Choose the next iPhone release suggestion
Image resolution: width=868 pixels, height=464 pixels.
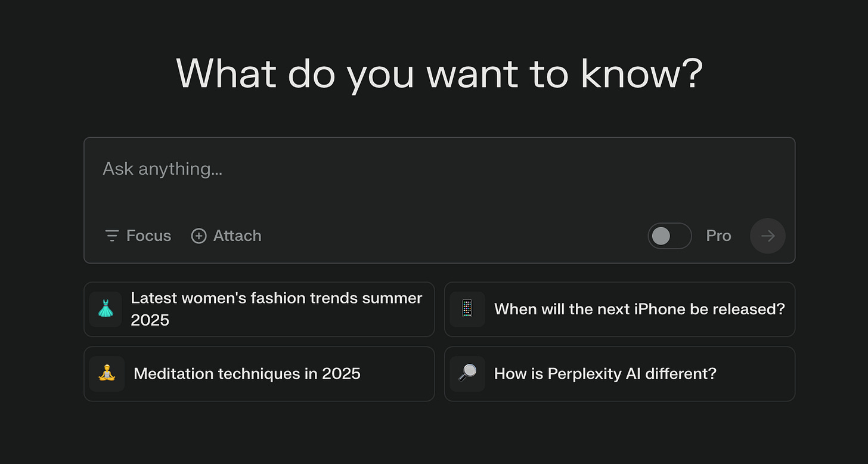click(620, 309)
